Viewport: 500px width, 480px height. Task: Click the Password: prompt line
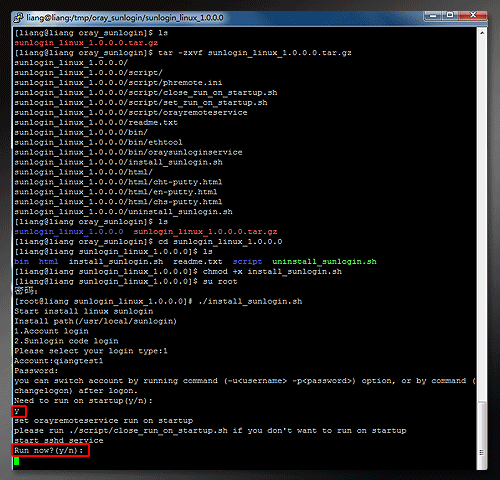(x=36, y=371)
